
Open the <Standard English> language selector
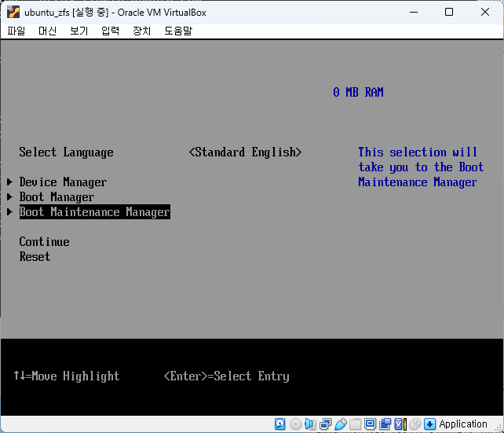pos(245,152)
